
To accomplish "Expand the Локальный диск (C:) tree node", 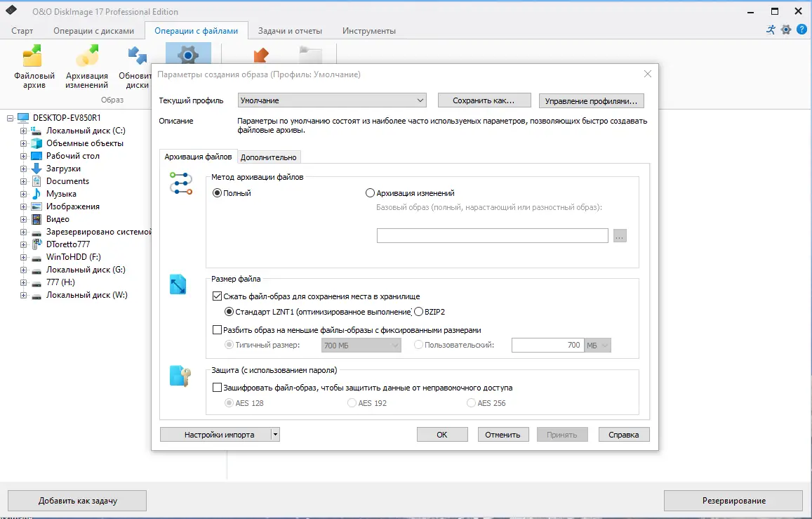I will click(25, 130).
